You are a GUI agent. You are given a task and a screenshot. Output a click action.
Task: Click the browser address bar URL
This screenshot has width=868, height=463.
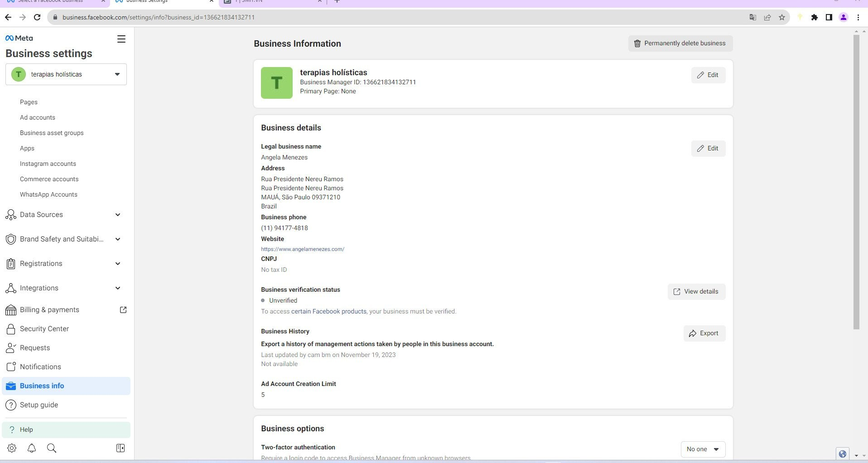(159, 17)
